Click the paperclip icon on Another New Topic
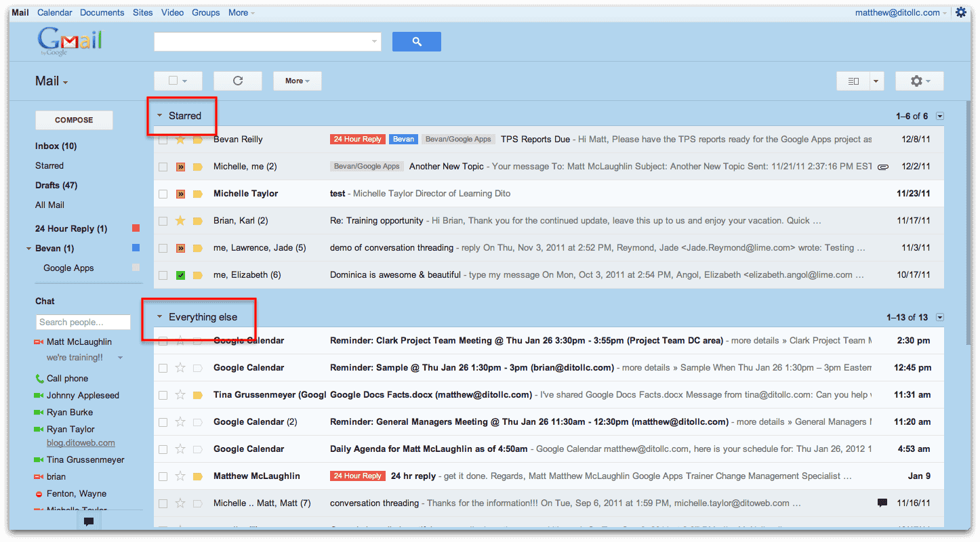The width and height of the screenshot is (980, 542). click(x=883, y=166)
